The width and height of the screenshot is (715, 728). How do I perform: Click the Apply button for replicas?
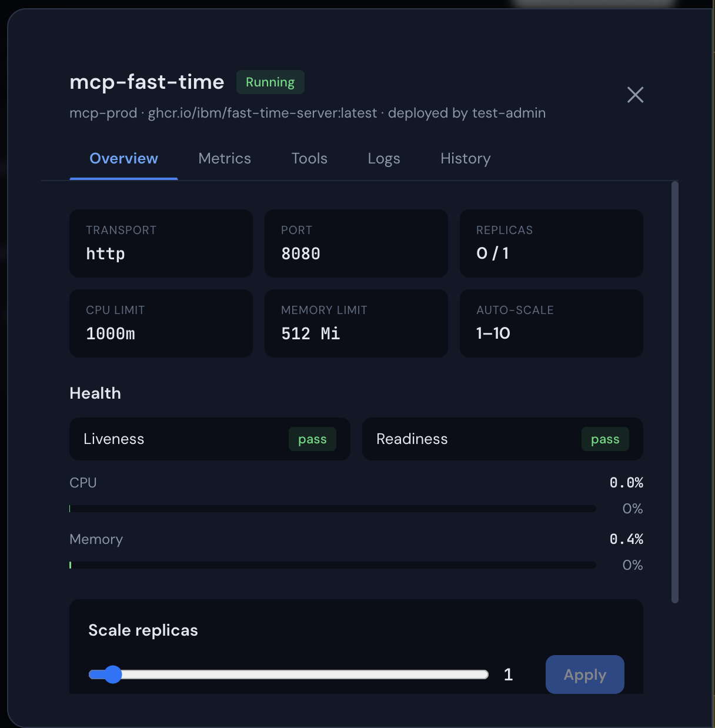tap(584, 674)
